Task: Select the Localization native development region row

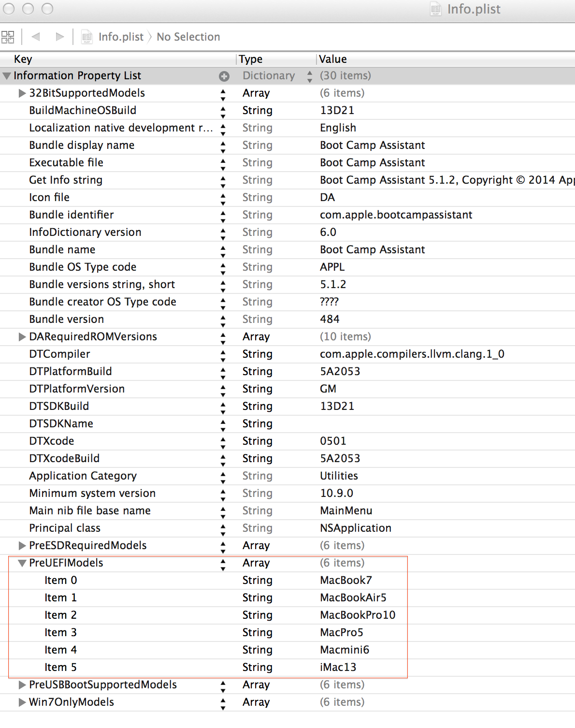Action: [x=287, y=128]
